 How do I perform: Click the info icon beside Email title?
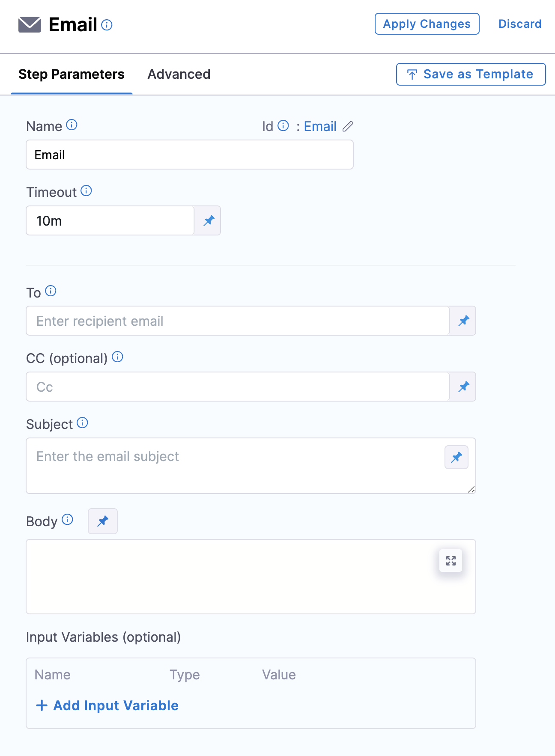click(x=107, y=25)
